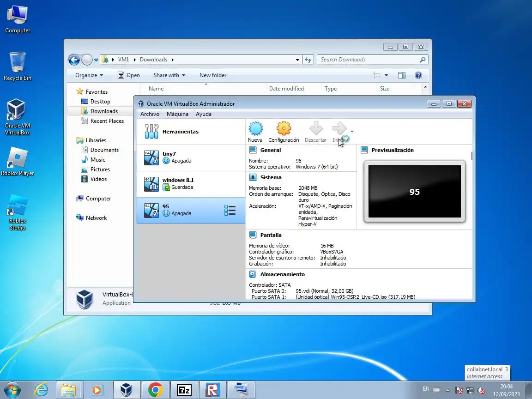Viewport: 532px width, 399px height.
Task: Select the windows 8.1 virtual machine
Action: [191, 184]
